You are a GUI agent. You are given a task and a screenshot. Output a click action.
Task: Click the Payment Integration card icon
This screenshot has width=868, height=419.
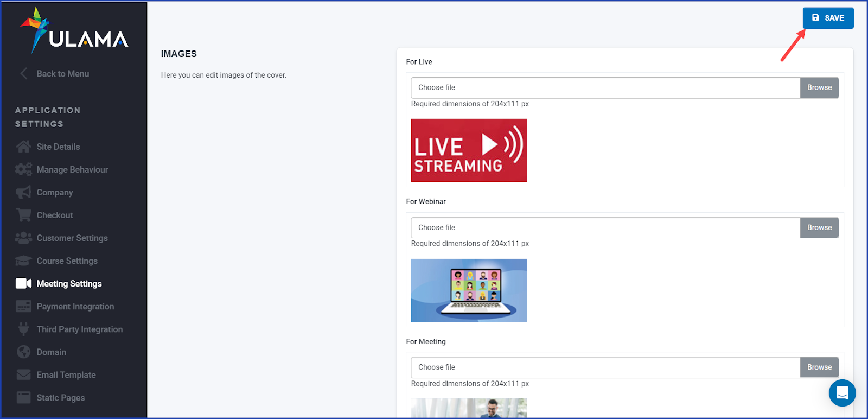point(23,306)
